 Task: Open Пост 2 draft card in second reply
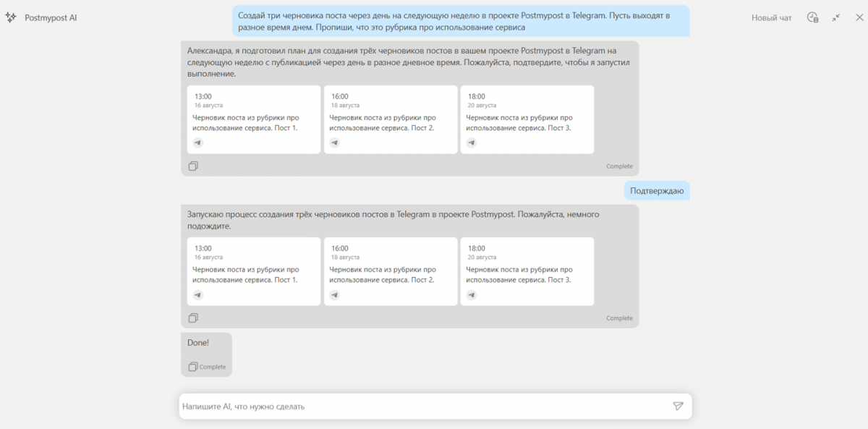coord(390,272)
